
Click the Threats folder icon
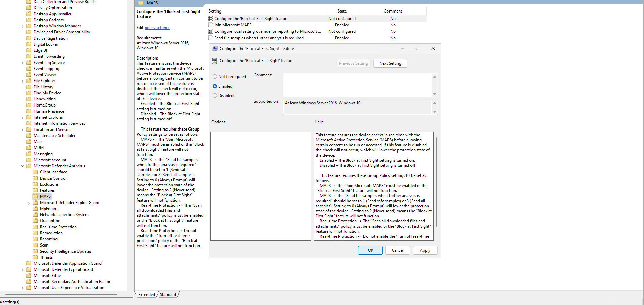(x=35, y=257)
